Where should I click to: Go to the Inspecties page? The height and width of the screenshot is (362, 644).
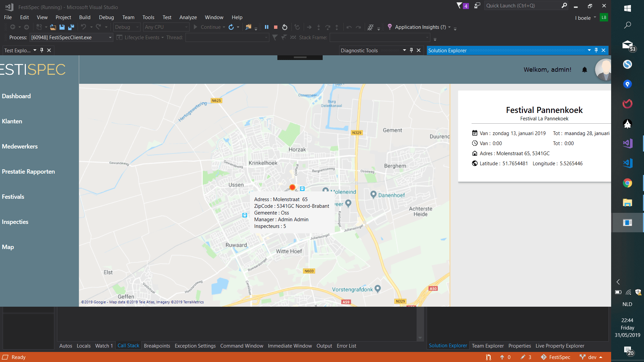tap(15, 222)
